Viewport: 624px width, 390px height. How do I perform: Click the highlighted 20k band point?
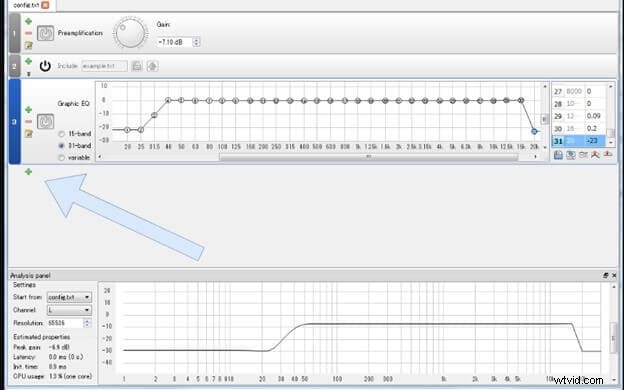pos(534,131)
